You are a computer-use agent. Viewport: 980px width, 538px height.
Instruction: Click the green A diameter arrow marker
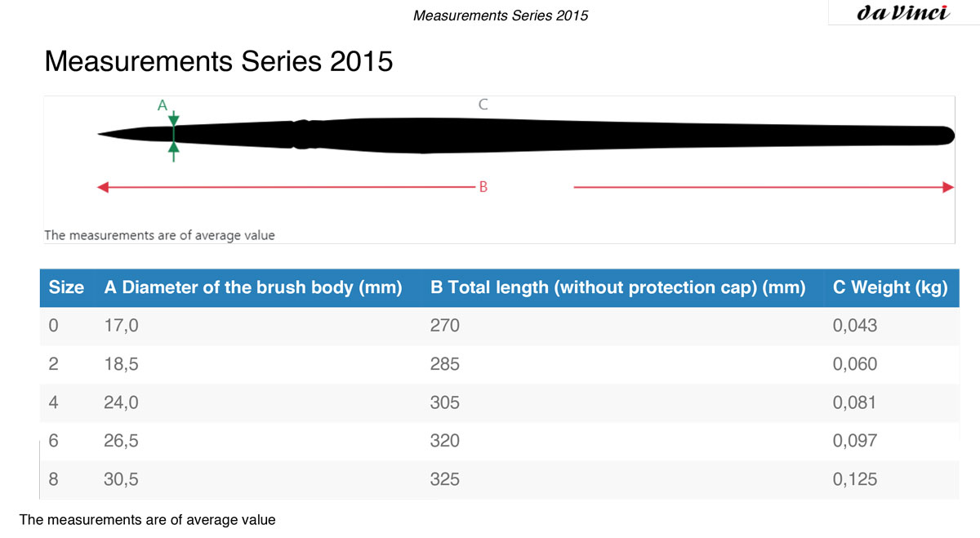pos(173,134)
